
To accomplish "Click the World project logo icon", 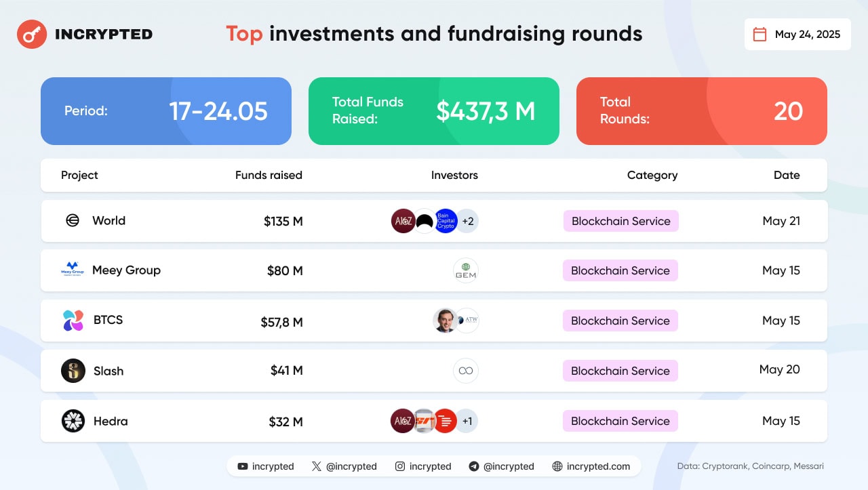I will (x=73, y=220).
